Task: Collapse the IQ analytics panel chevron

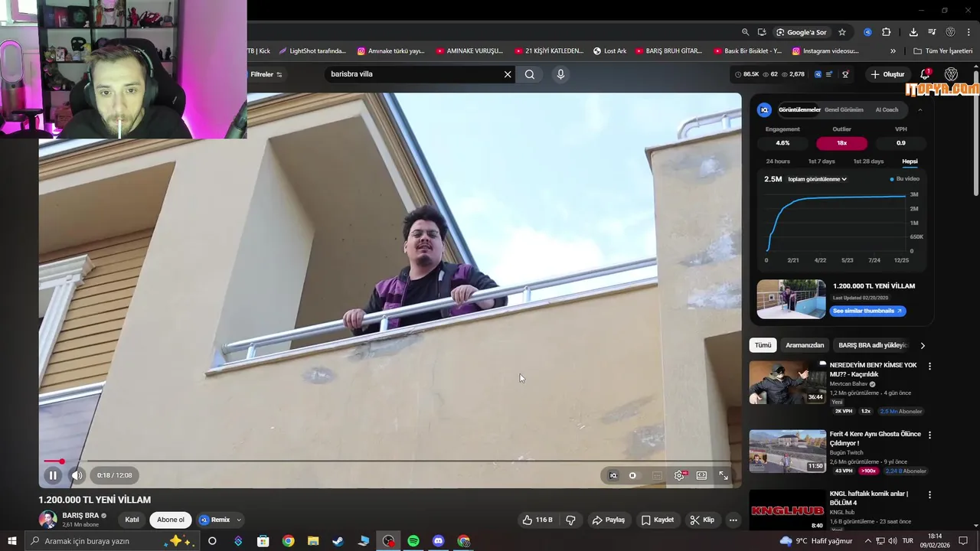Action: point(920,109)
